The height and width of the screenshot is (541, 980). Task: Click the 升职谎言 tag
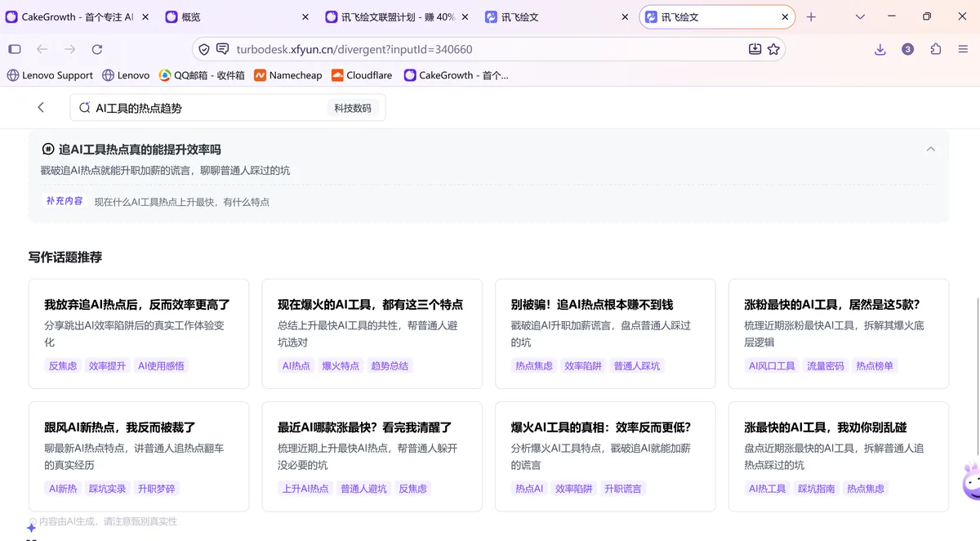click(x=623, y=489)
